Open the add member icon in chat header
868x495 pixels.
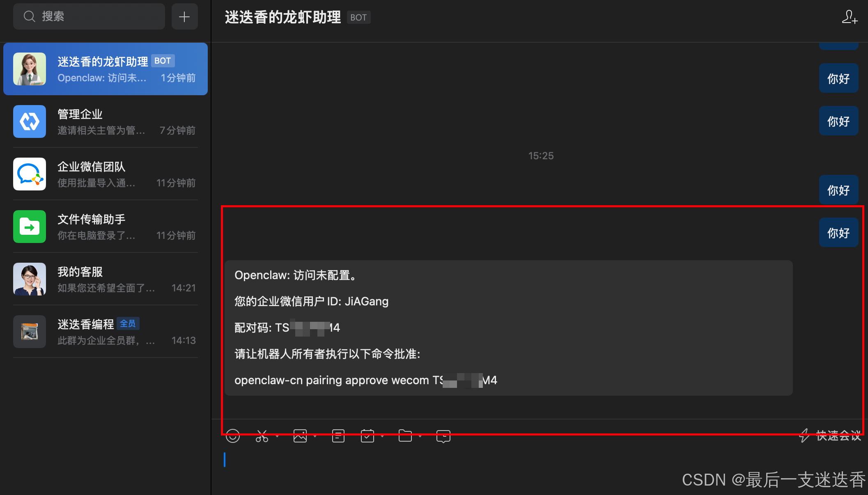850,17
